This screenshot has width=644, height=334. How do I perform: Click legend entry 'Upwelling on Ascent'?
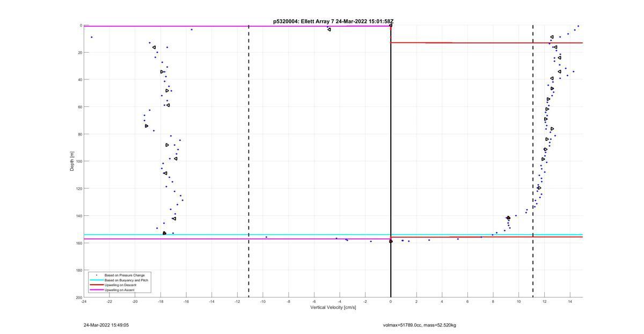(x=120, y=290)
